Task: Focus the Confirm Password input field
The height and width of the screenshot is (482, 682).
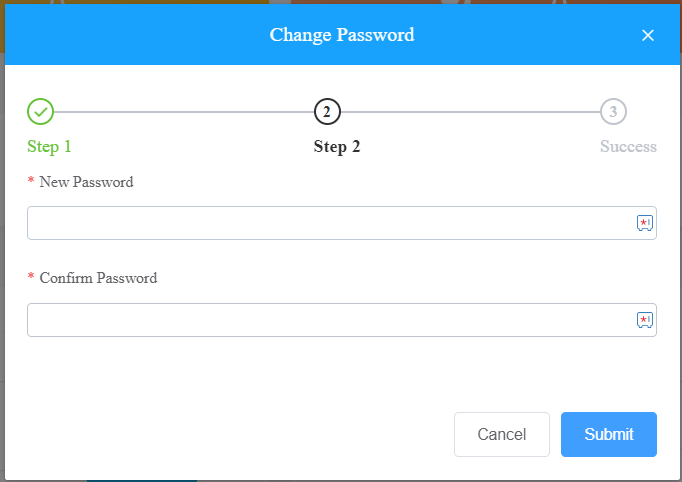Action: (342, 320)
